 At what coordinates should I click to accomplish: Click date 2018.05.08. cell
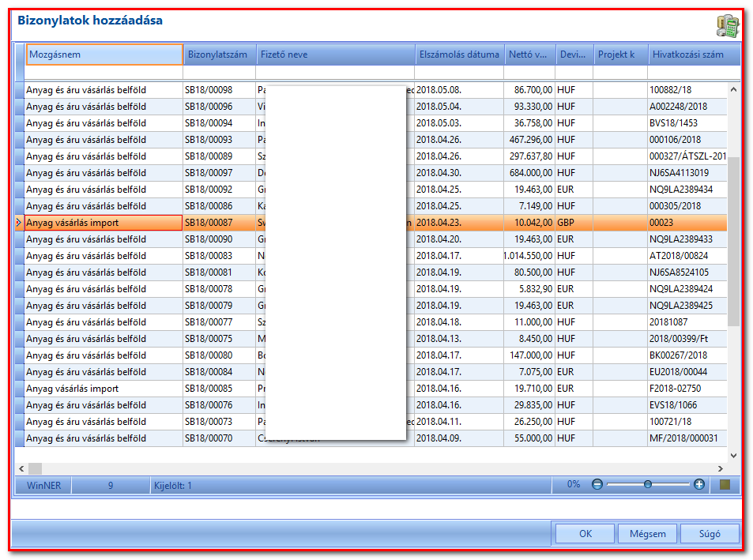pos(459,90)
